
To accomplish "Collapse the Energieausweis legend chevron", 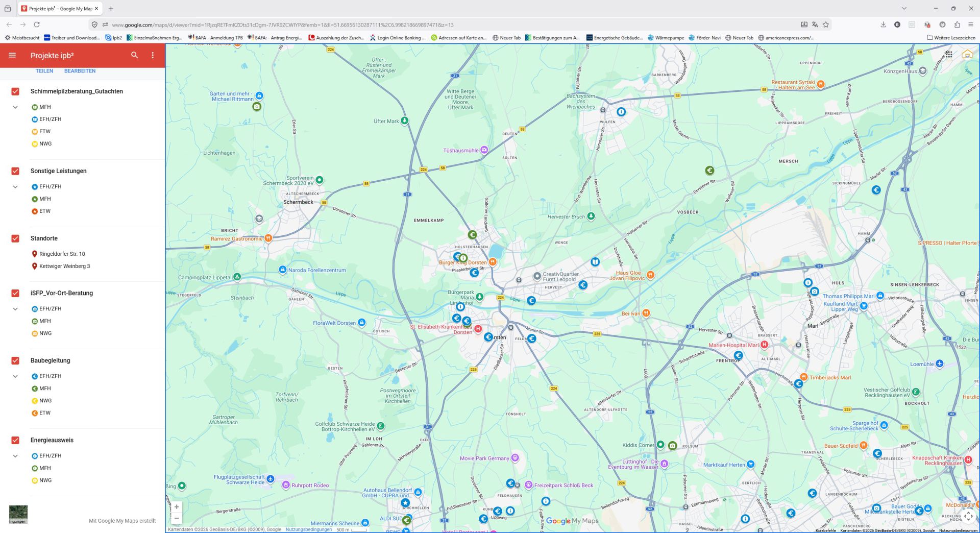I will pyautogui.click(x=15, y=456).
